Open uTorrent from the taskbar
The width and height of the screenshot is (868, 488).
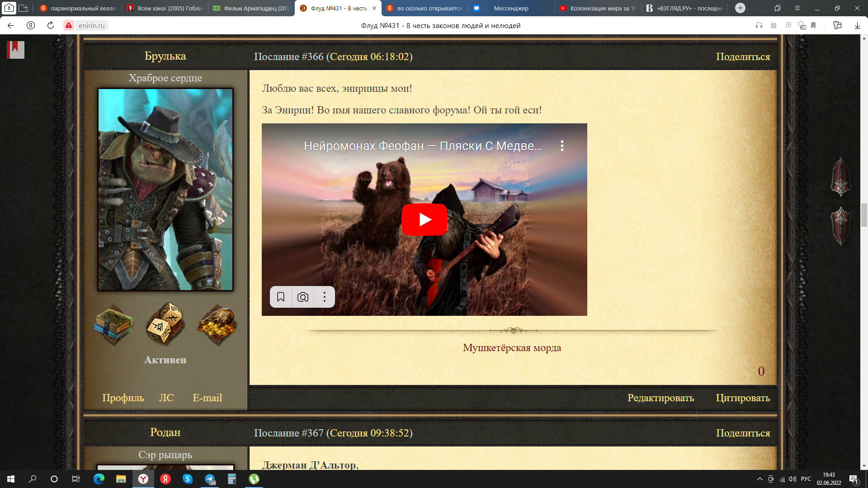pyautogui.click(x=254, y=479)
